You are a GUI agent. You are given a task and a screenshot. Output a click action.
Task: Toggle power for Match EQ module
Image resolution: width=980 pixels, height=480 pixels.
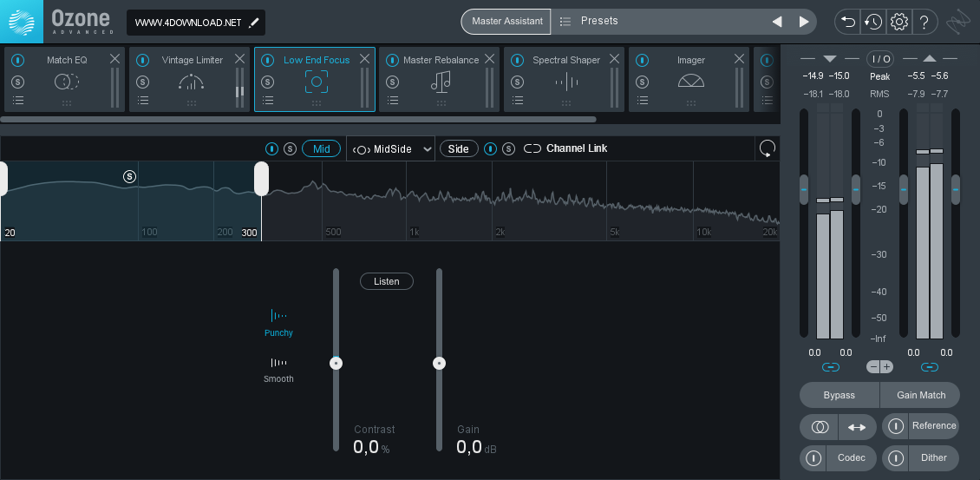point(18,60)
